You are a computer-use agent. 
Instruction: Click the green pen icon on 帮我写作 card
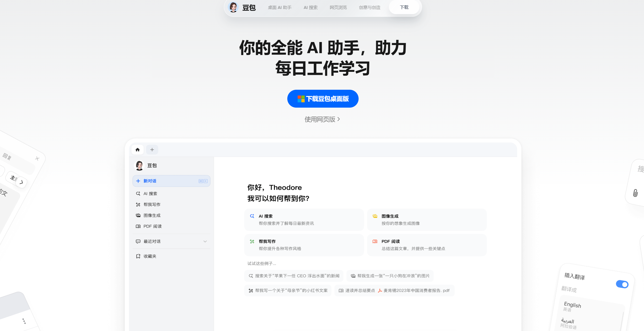(252, 241)
